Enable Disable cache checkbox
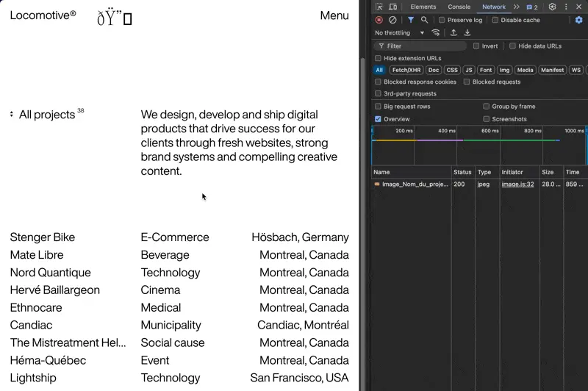Image resolution: width=588 pixels, height=391 pixels. coord(495,20)
